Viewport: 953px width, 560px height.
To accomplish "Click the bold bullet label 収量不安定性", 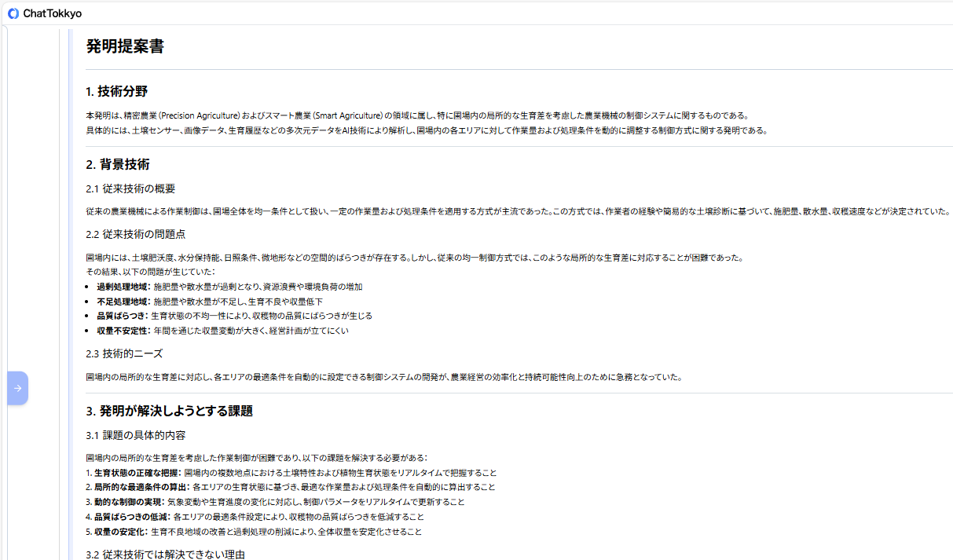I will 123,331.
